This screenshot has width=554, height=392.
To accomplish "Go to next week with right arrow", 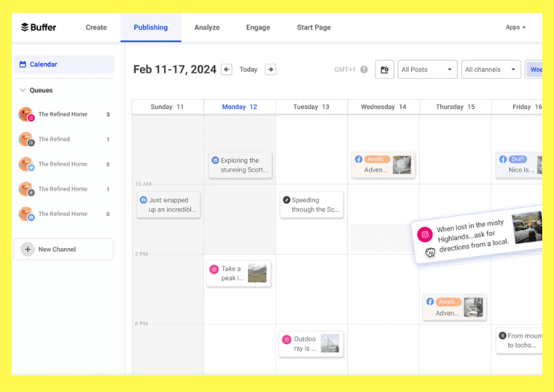I will click(271, 69).
